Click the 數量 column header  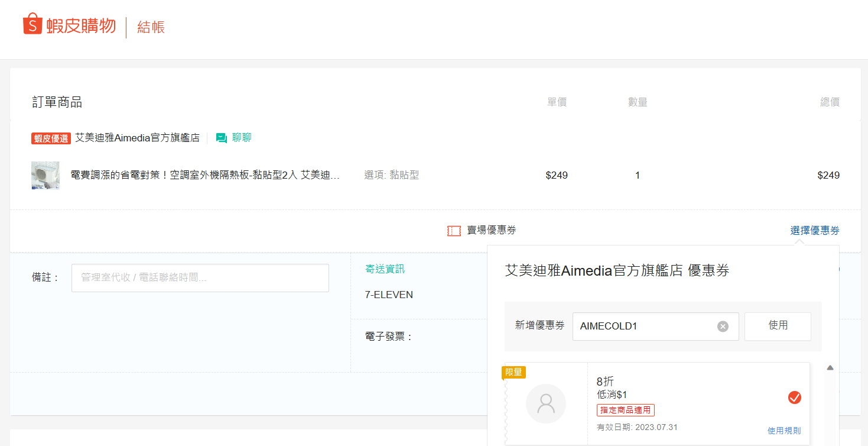pos(638,102)
